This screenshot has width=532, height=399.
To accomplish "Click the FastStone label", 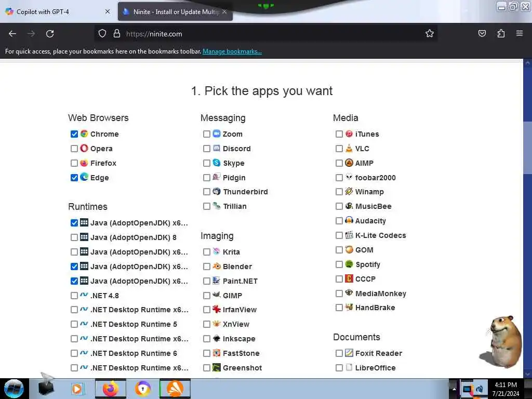I will [x=241, y=353].
